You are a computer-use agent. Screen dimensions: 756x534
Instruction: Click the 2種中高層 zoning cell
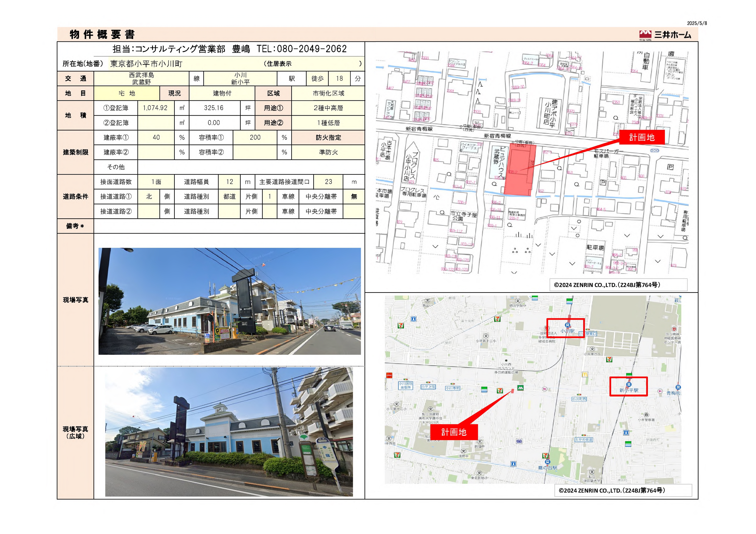(x=328, y=108)
